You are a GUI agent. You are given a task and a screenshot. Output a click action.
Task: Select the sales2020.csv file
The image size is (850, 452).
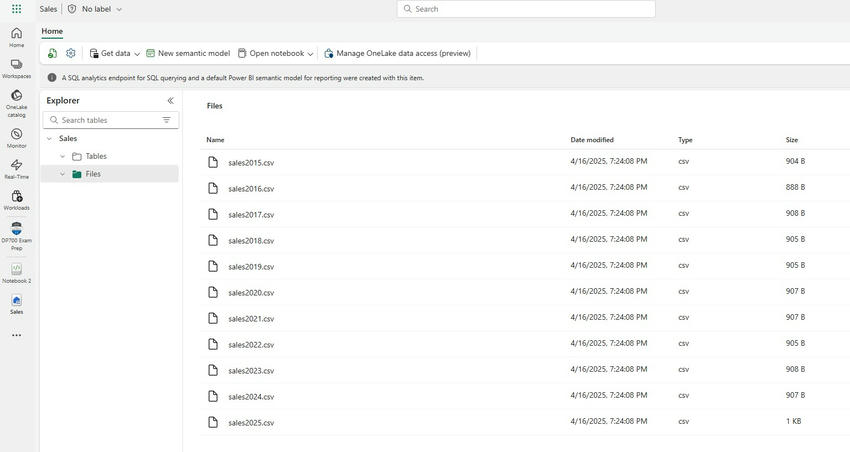coord(251,293)
